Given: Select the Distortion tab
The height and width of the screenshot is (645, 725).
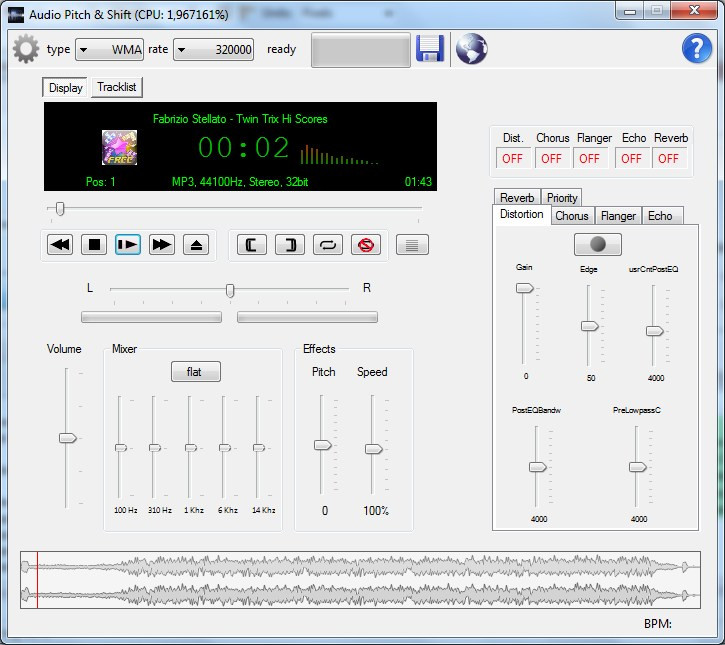Looking at the screenshot, I should pos(522,215).
